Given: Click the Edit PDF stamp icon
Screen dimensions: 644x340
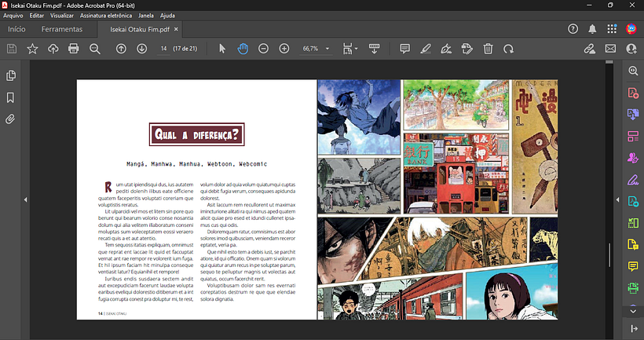Looking at the screenshot, I should tap(467, 49).
